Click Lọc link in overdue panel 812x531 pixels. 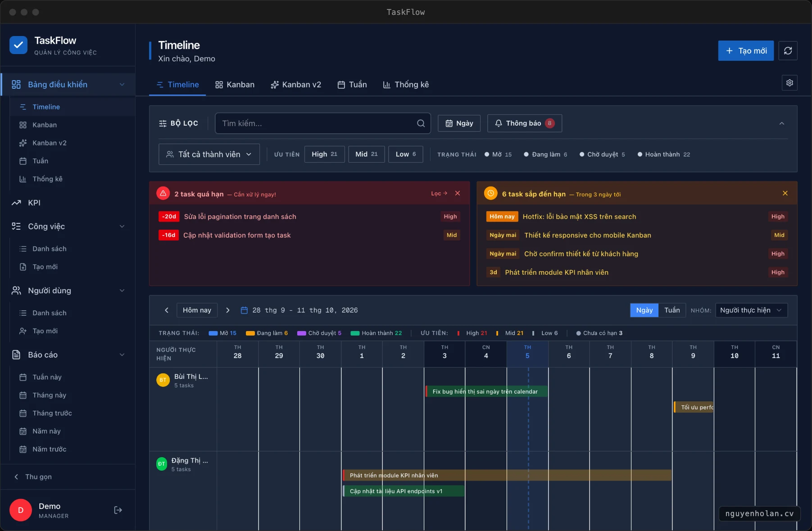coord(439,193)
